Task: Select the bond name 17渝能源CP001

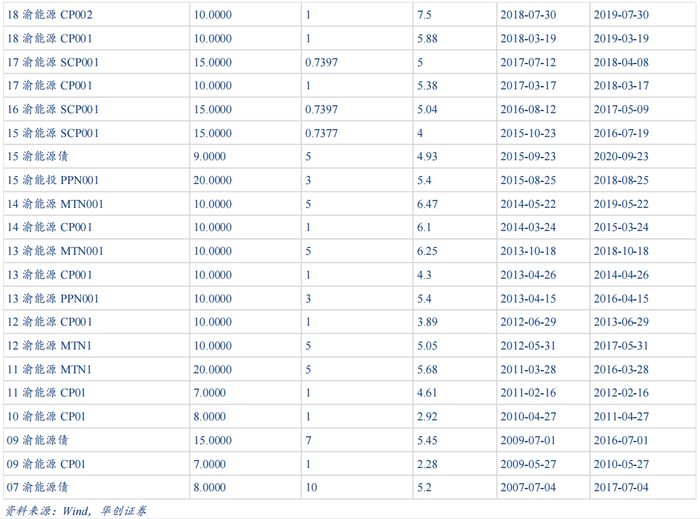Action: pyautogui.click(x=50, y=85)
